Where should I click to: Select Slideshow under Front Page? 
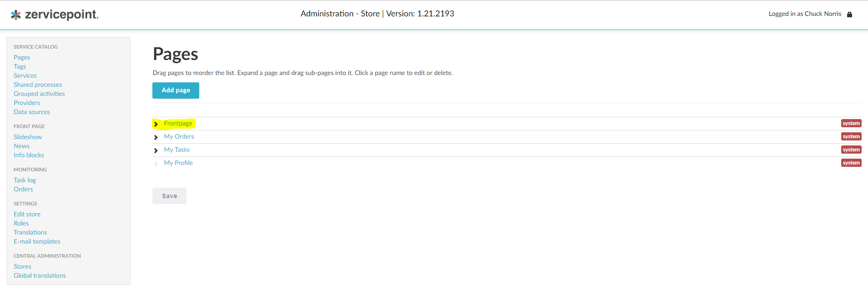[x=28, y=137]
